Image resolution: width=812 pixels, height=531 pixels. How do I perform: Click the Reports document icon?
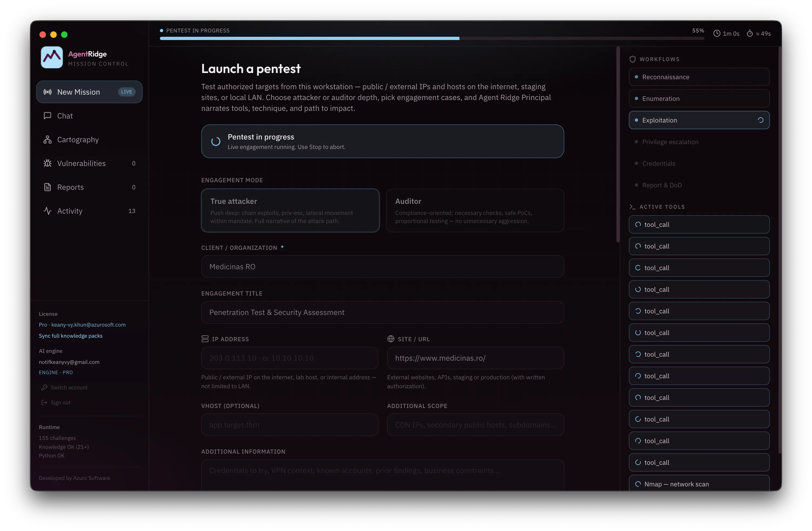pyautogui.click(x=48, y=187)
